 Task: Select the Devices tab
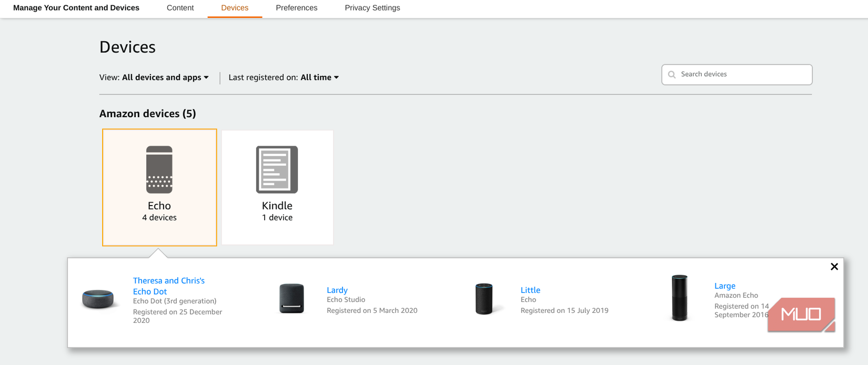[x=235, y=8]
